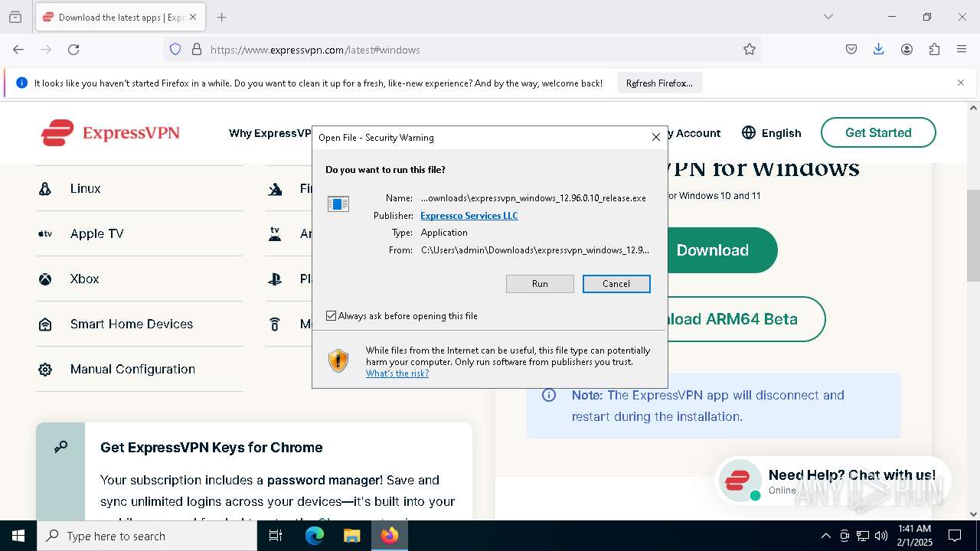Click the site padlock icon
The height and width of the screenshot is (551, 980).
pyautogui.click(x=197, y=50)
